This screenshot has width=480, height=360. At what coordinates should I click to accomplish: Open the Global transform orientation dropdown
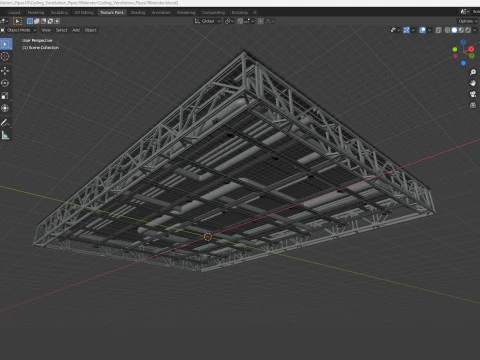pos(208,21)
